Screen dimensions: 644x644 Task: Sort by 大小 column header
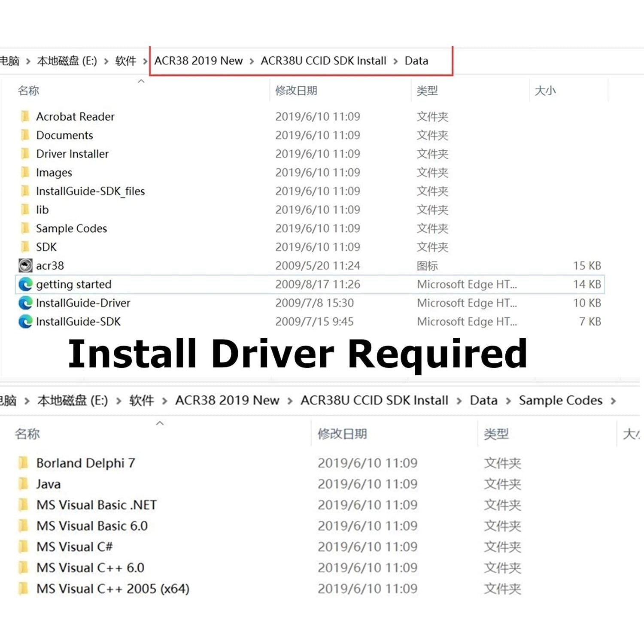pos(545,91)
